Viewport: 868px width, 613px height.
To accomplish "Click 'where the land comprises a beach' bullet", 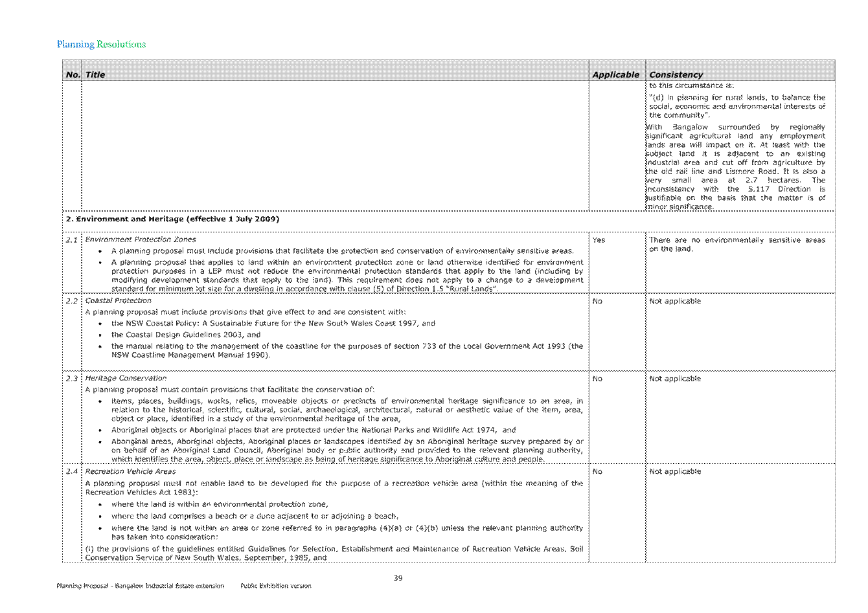I will tap(254, 517).
